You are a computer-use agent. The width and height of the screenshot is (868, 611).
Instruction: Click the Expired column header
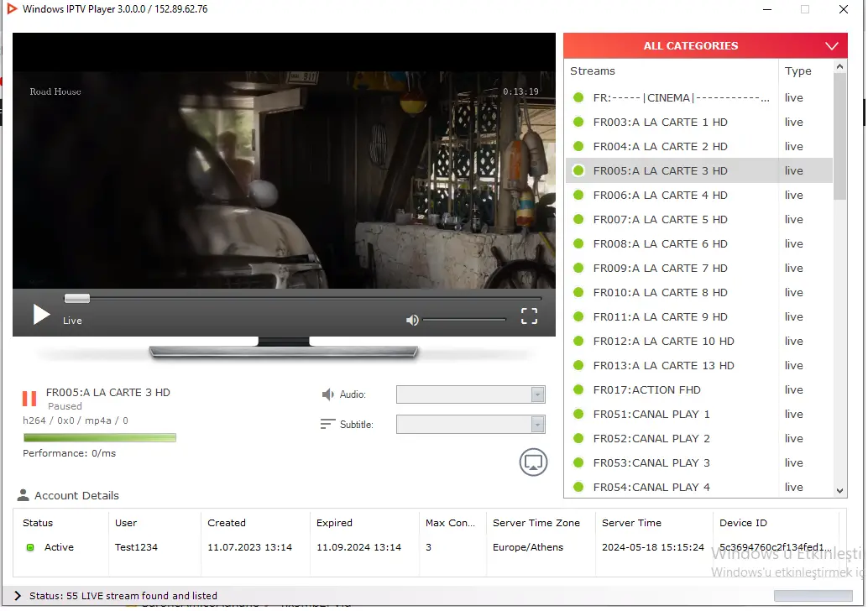coord(335,524)
